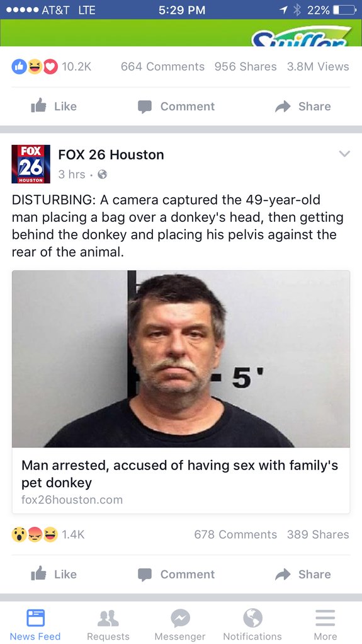Open the FOX 26 Houston page name

tap(111, 154)
